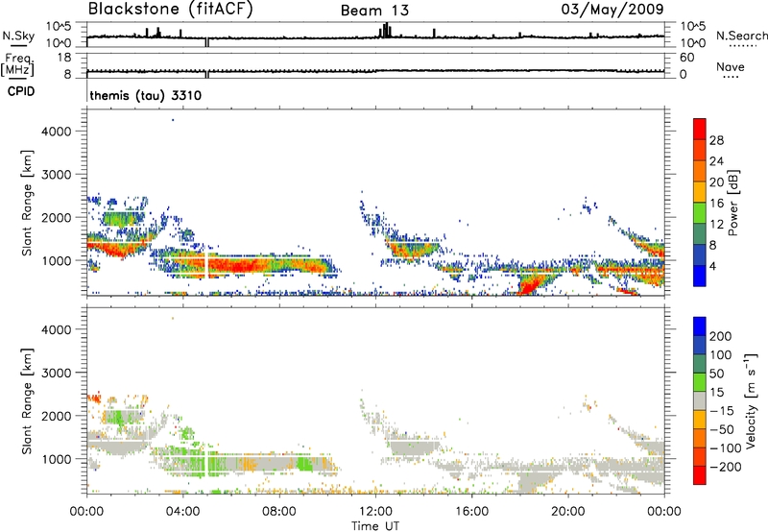Click the '20:00' time axis tick label

[567, 512]
